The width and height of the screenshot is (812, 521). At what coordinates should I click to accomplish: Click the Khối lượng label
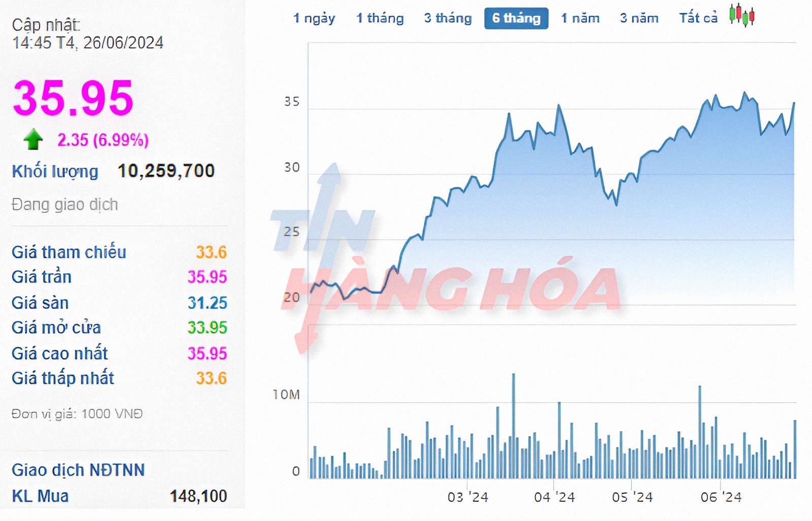(55, 171)
